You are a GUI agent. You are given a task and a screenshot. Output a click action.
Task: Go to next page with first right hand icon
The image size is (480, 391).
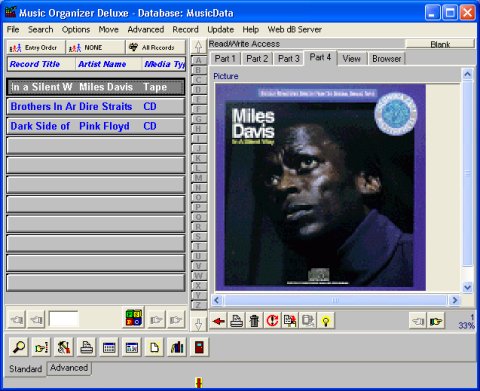[156, 320]
